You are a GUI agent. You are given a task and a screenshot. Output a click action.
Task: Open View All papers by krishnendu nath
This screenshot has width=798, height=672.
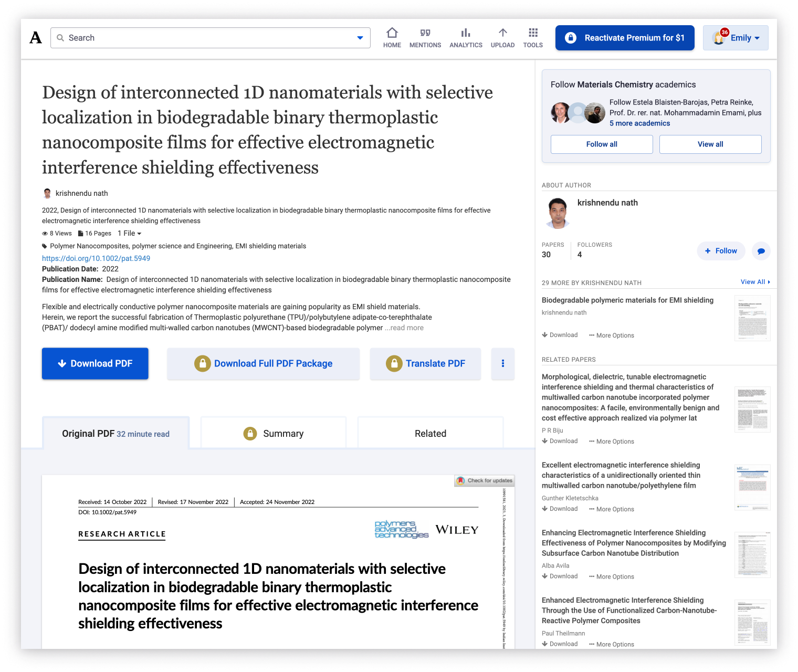(755, 282)
